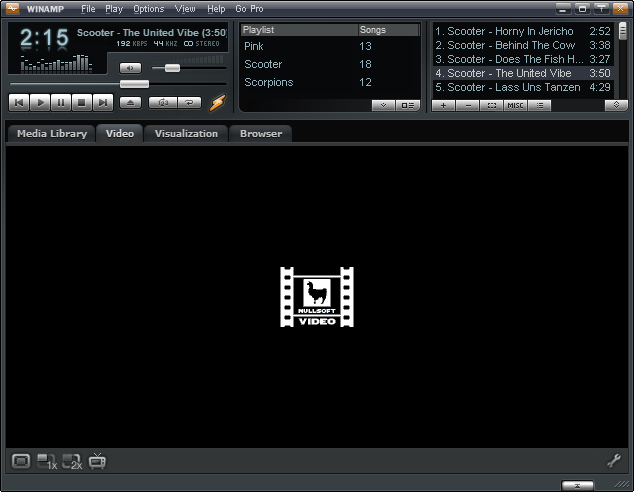This screenshot has height=492, width=634.
Task: Pause the current song
Action: coord(61,102)
